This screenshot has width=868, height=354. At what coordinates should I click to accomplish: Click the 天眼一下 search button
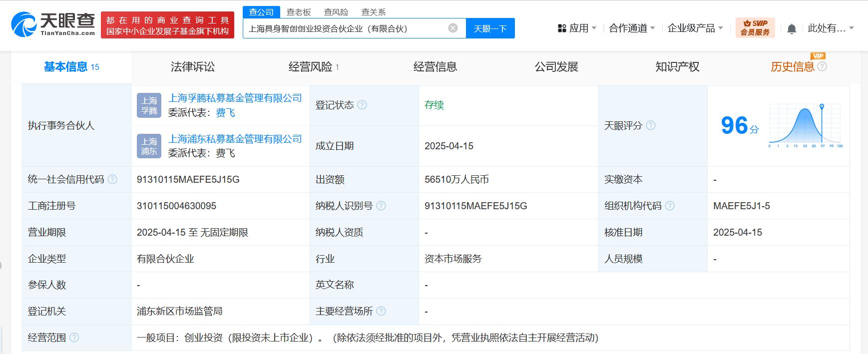[490, 28]
